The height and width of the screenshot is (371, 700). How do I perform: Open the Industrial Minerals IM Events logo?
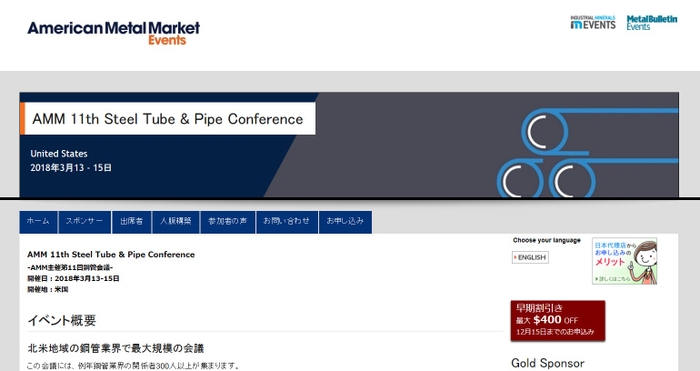tap(593, 23)
